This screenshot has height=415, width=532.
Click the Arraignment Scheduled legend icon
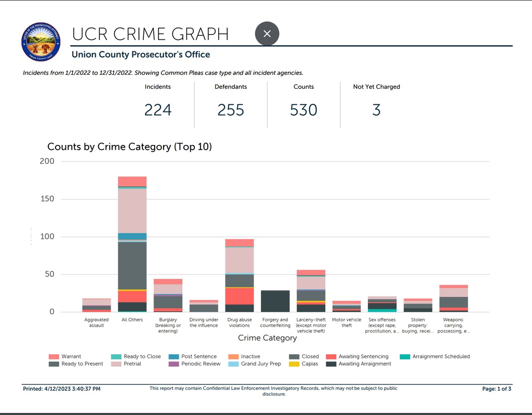[x=405, y=357]
